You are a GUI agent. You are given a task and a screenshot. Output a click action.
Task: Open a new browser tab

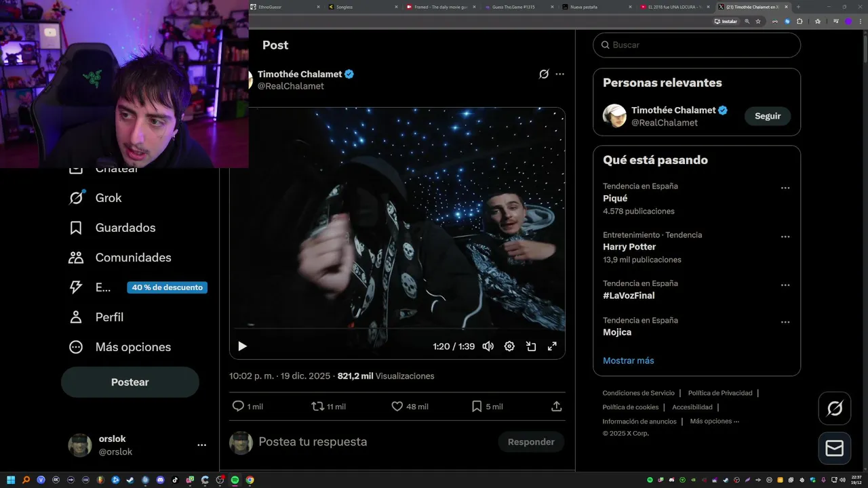798,7
